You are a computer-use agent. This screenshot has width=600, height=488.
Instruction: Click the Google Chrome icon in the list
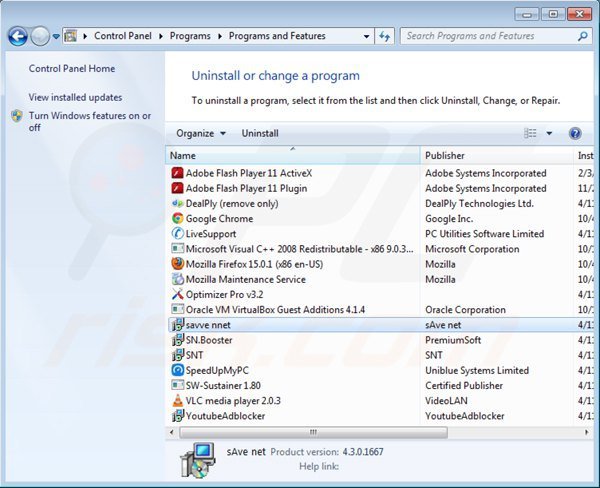[177, 219]
